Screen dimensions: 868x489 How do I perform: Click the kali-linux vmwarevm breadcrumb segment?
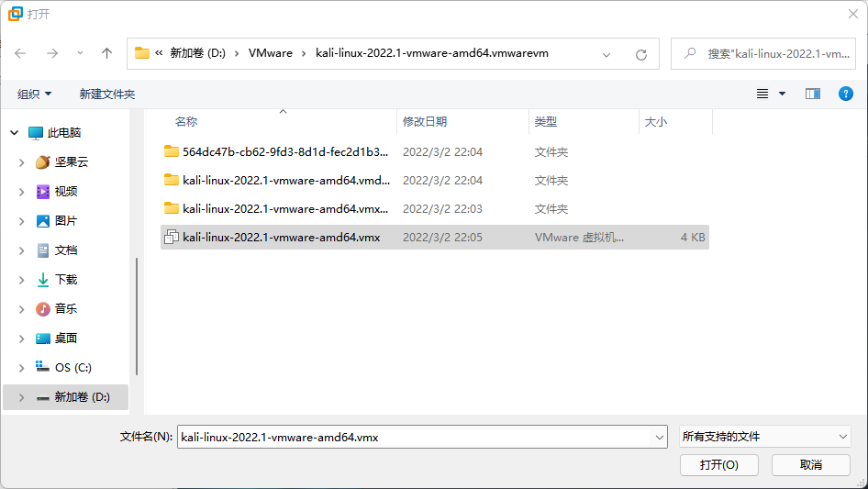pos(432,53)
